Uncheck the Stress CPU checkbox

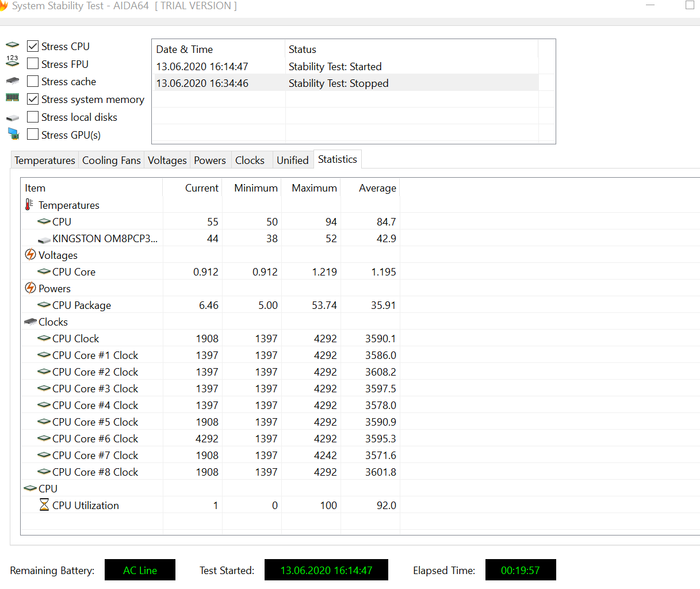tap(33, 46)
